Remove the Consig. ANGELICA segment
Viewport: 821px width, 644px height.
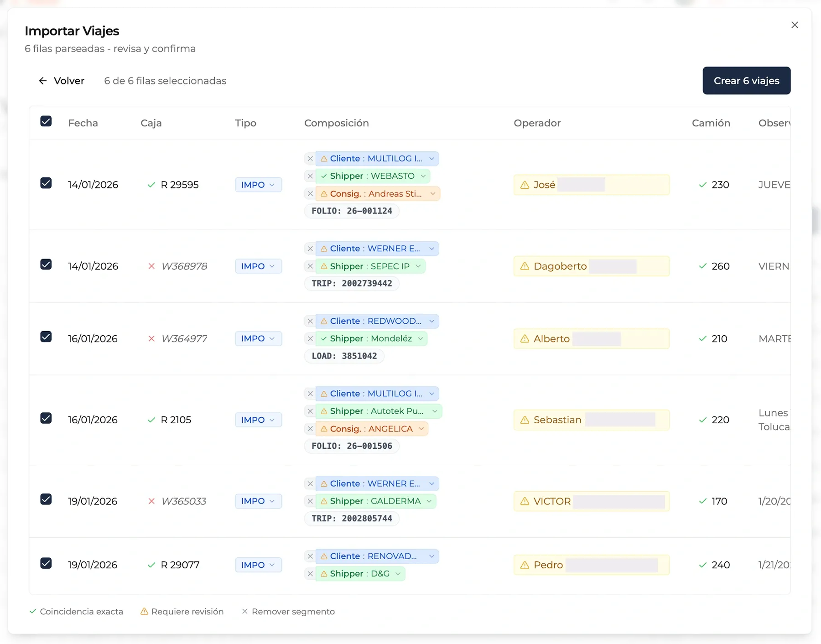tap(310, 429)
